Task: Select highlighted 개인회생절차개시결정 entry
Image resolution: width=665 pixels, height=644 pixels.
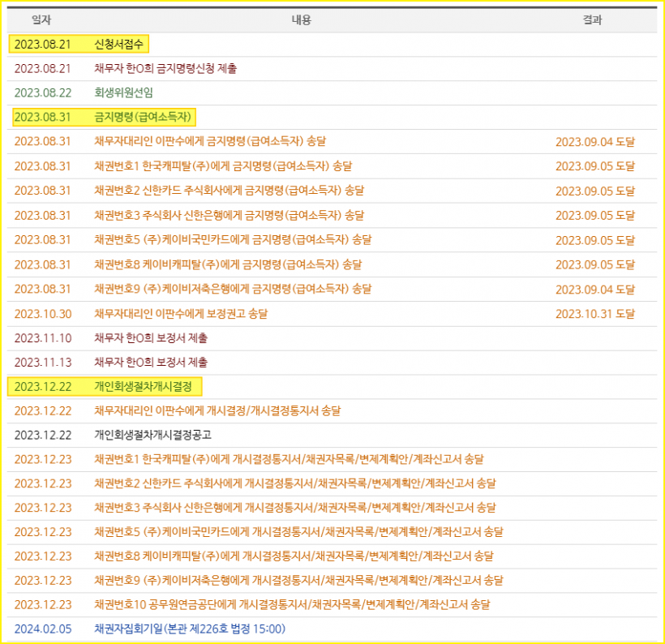Action: point(105,387)
